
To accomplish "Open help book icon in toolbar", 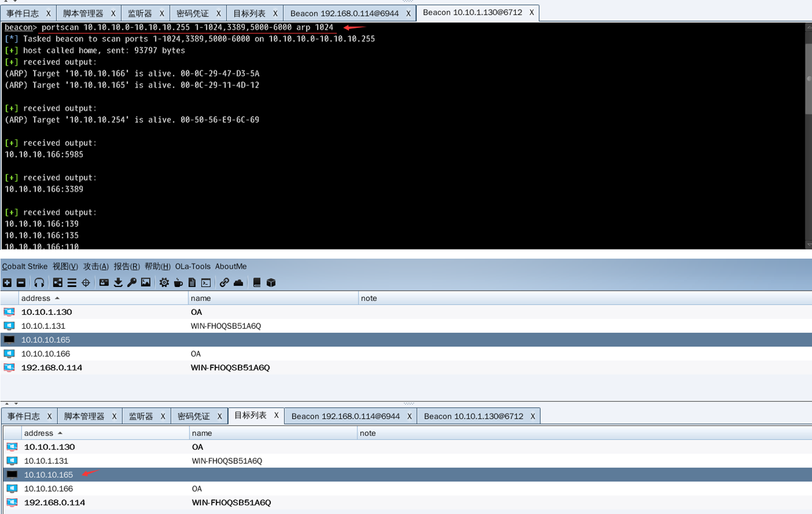I will pyautogui.click(x=257, y=283).
